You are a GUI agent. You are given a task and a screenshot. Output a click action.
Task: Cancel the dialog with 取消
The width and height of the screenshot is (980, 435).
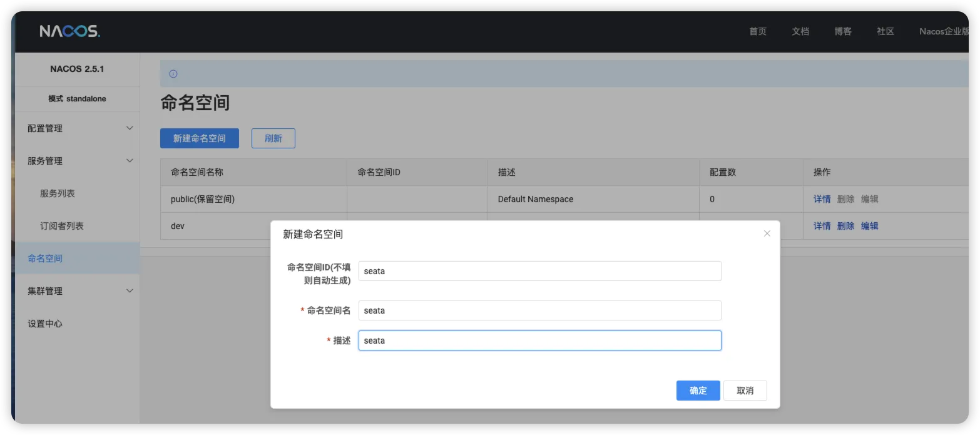(745, 391)
